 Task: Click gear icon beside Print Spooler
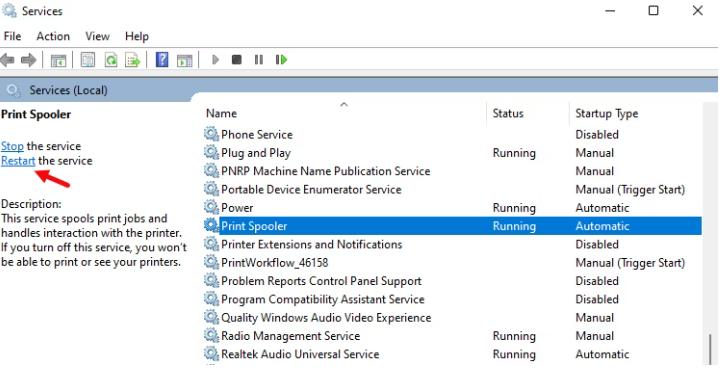click(x=211, y=226)
